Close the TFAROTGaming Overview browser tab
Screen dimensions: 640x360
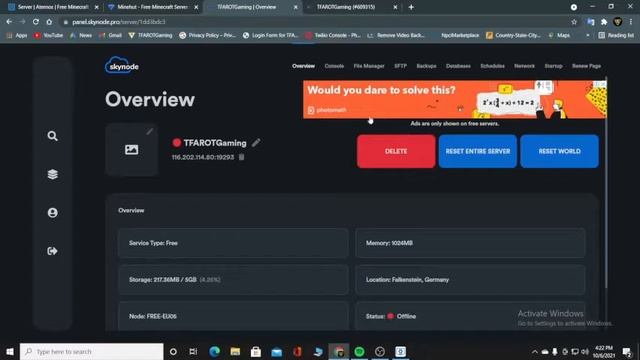pos(296,7)
